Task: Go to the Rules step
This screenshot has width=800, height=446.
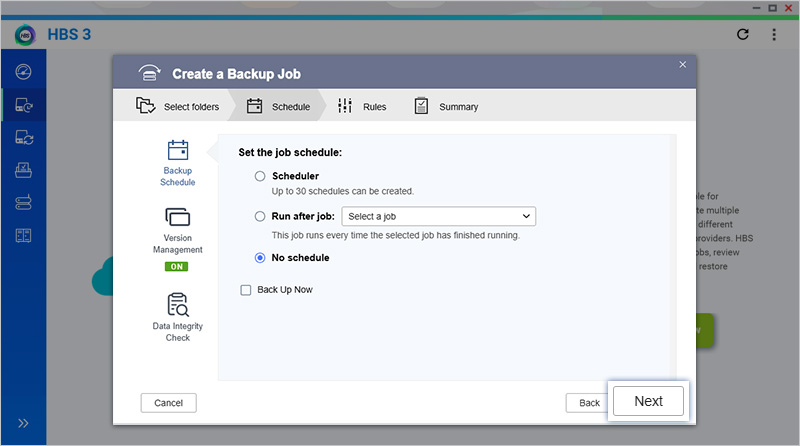Action: 362,106
